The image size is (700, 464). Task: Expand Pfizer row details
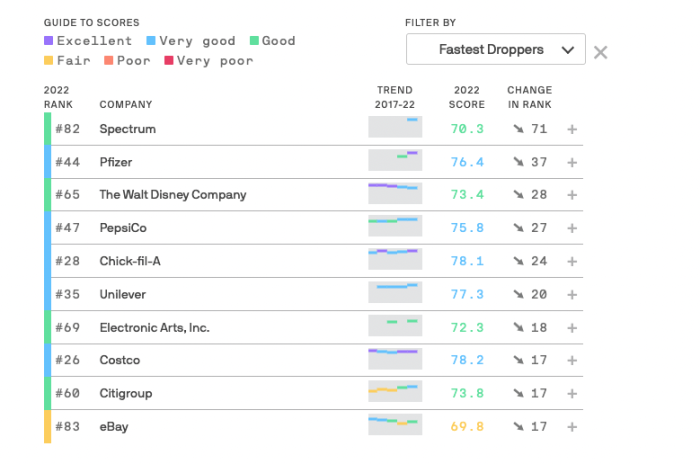[x=572, y=162]
